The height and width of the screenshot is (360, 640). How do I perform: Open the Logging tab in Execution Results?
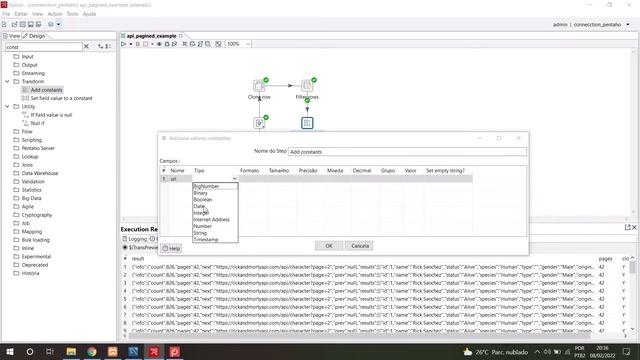pos(135,239)
